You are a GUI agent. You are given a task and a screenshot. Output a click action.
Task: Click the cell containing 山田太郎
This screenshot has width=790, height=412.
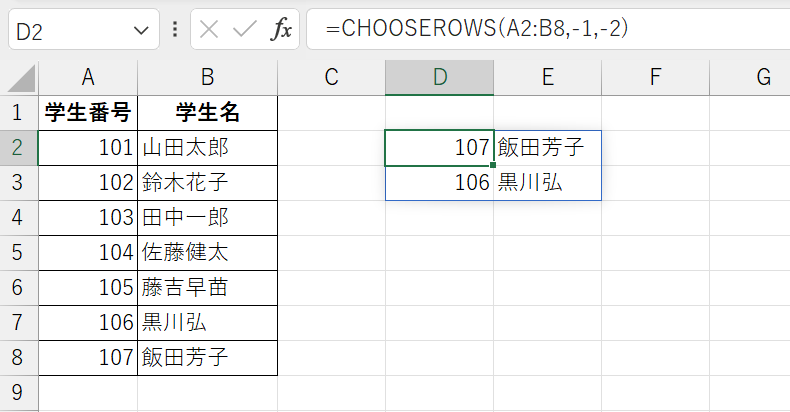[x=208, y=148]
